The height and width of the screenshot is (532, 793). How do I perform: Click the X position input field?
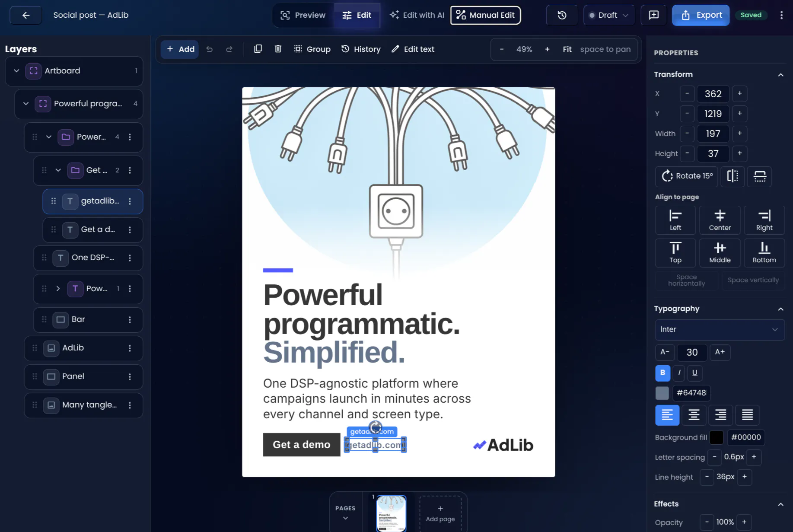713,94
